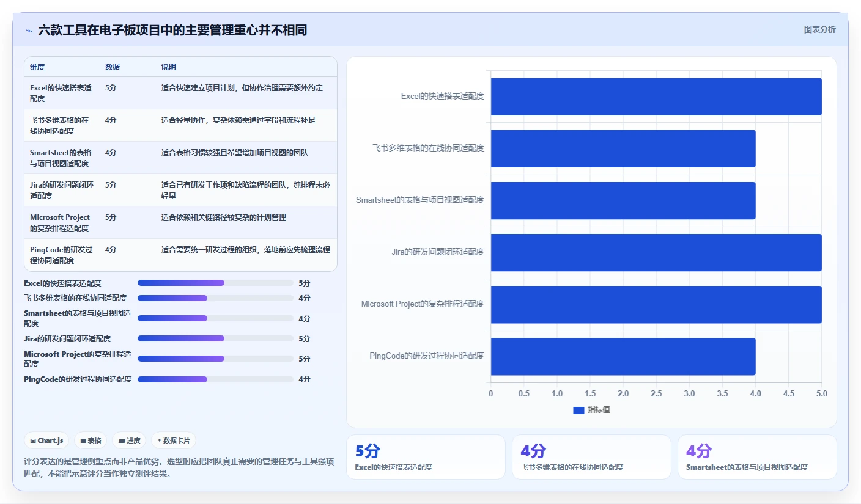The width and height of the screenshot is (861, 504).
Task: Click the 飞书多维表格 chart bar
Action: [x=623, y=148]
